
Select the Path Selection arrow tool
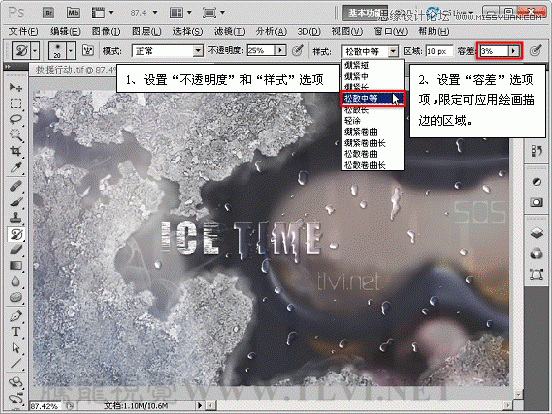click(15, 348)
